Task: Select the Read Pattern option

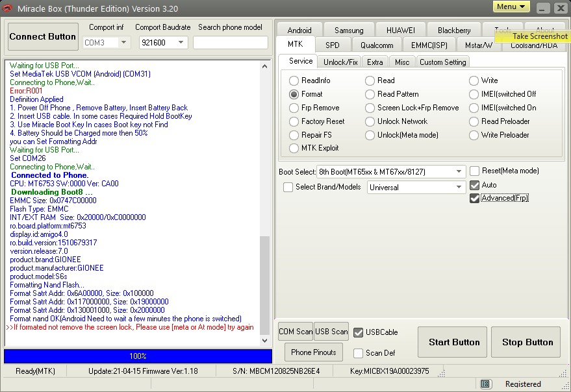Action: (370, 94)
